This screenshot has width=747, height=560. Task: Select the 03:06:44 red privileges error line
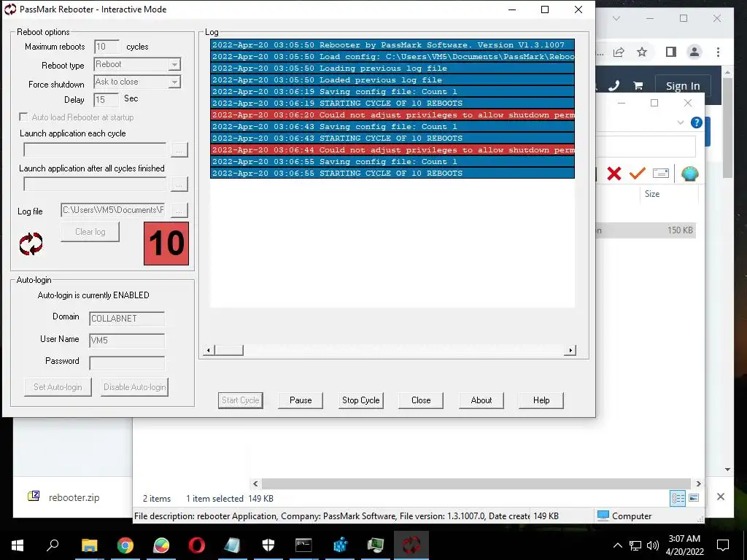pyautogui.click(x=392, y=150)
